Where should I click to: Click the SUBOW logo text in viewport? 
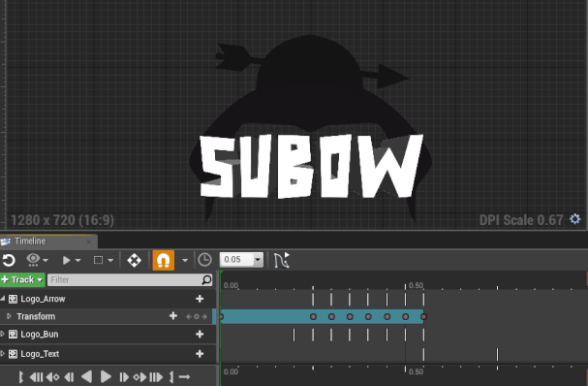(x=311, y=166)
